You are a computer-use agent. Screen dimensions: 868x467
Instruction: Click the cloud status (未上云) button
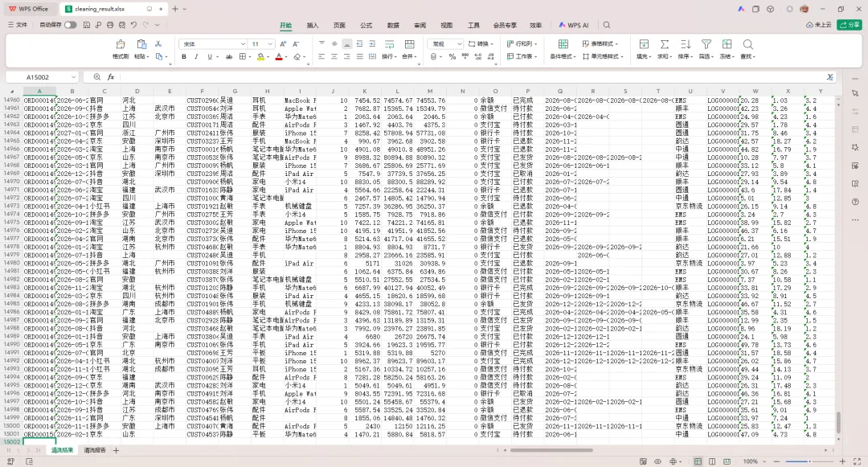click(x=819, y=25)
